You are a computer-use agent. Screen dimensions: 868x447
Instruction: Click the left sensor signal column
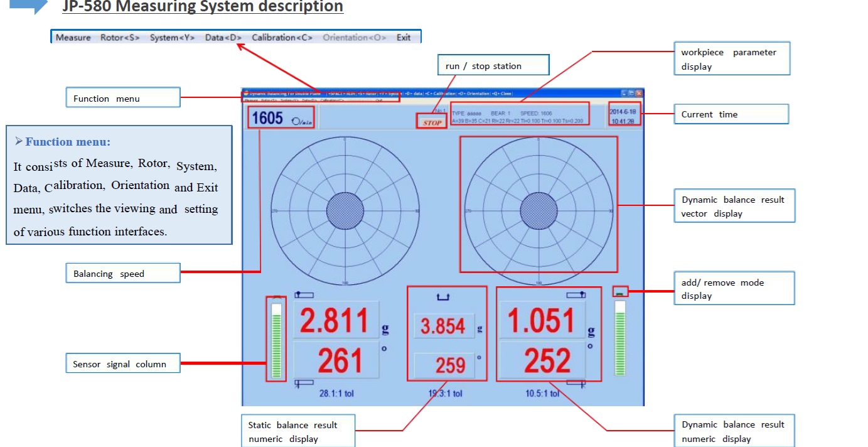coord(276,338)
